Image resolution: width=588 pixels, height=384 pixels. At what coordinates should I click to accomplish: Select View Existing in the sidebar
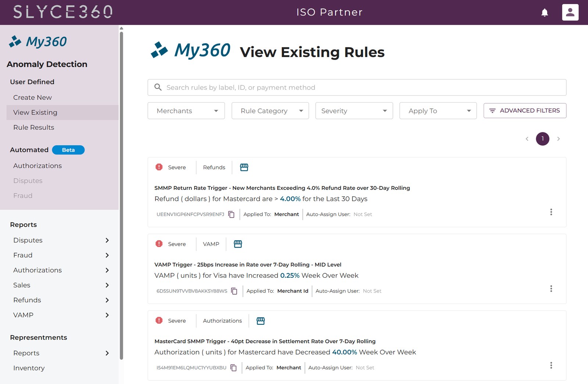tap(62, 113)
